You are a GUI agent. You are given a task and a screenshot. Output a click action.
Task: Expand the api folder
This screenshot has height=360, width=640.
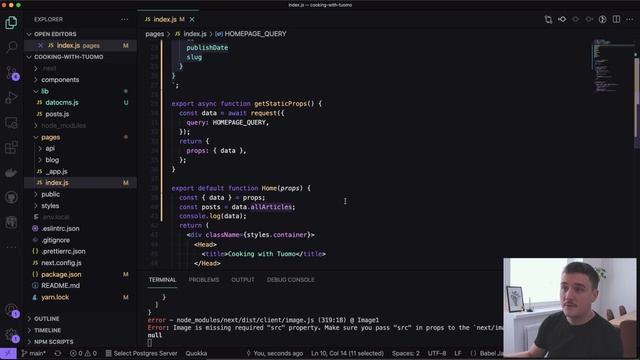point(80,149)
